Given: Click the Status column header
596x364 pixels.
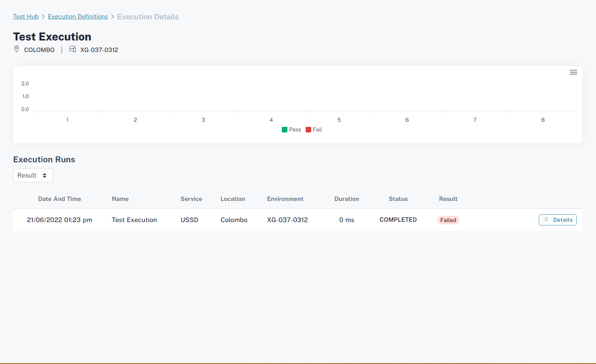Looking at the screenshot, I should coord(398,199).
